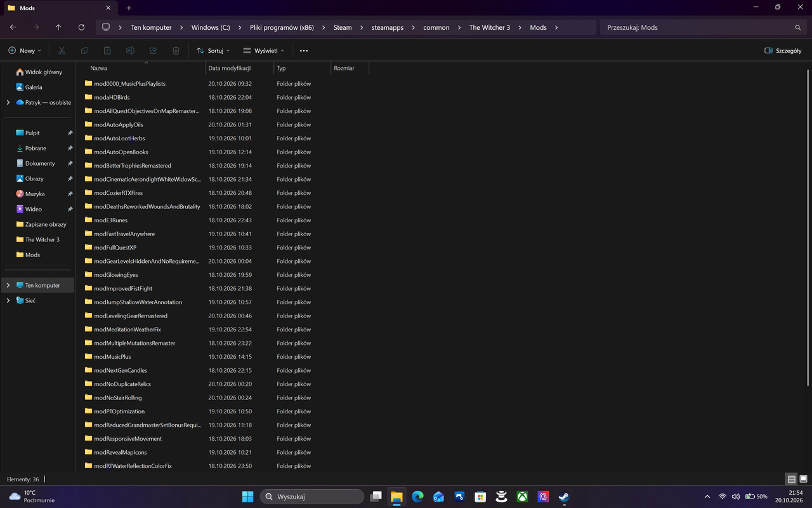The image size is (812, 508).
Task: Click the Delete trash icon in toolbar
Action: tap(176, 51)
